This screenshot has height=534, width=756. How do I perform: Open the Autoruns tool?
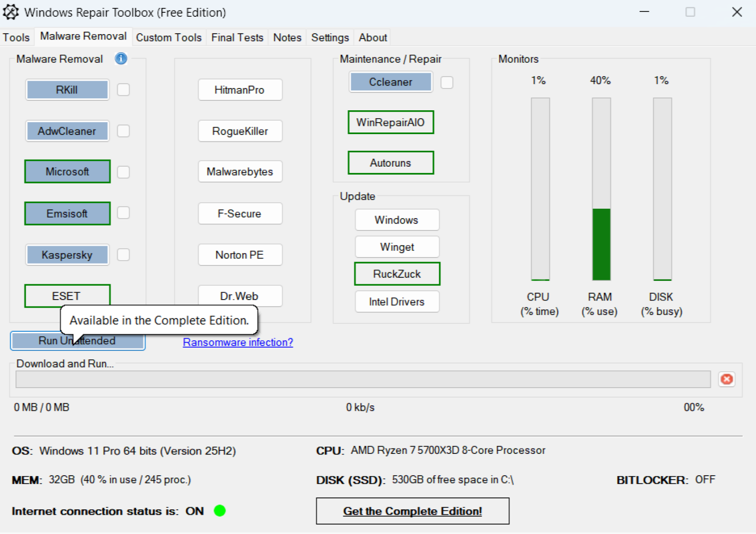click(x=391, y=163)
